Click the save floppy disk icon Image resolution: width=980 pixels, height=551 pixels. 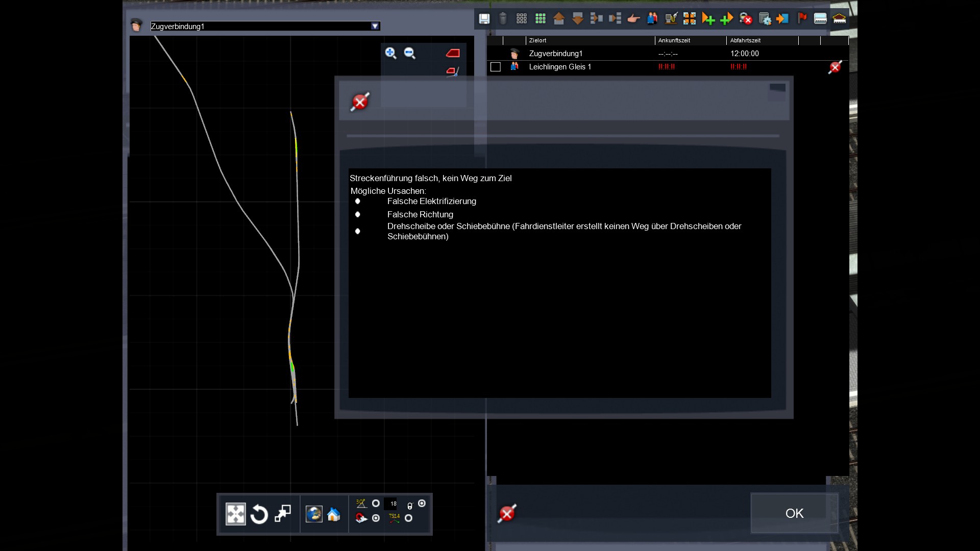[x=484, y=19]
